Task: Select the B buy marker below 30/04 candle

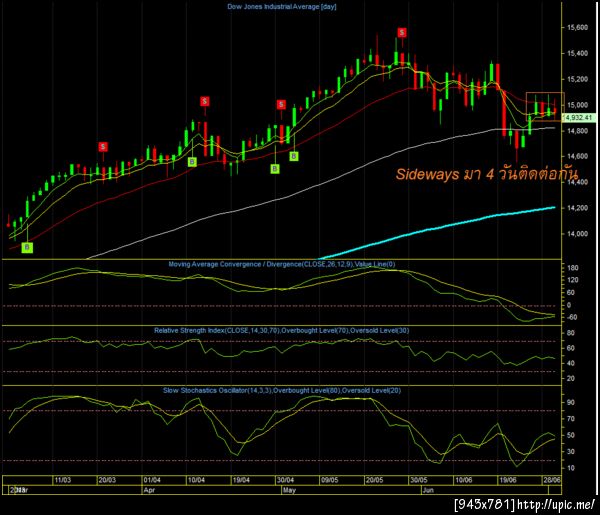Action: [x=275, y=169]
